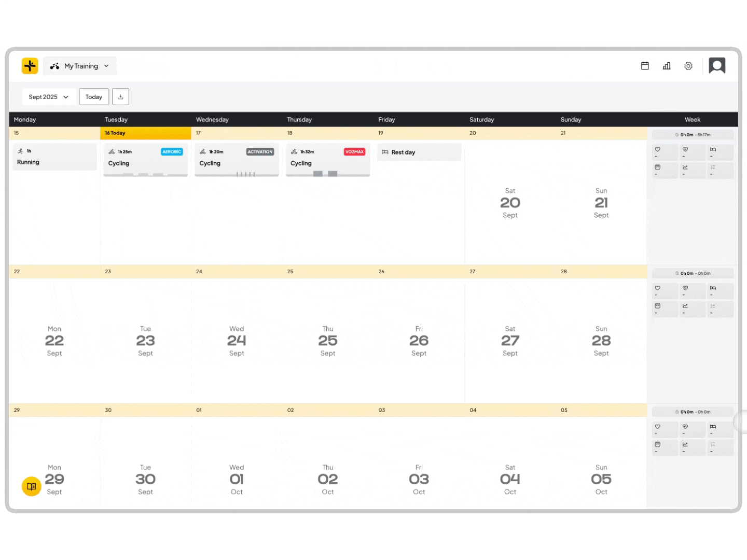This screenshot has height=560, width=747.
Task: Click the yellow app logo icon
Action: [x=30, y=66]
